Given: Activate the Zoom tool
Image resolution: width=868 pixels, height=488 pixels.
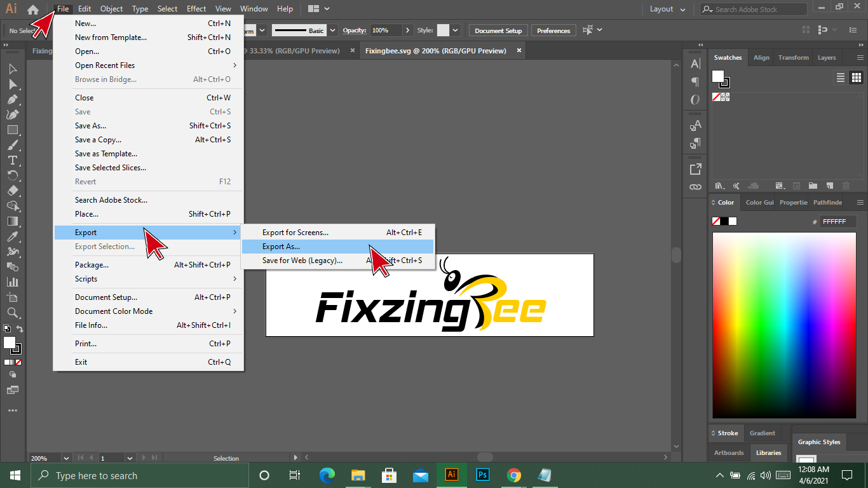Looking at the screenshot, I should point(12,313).
